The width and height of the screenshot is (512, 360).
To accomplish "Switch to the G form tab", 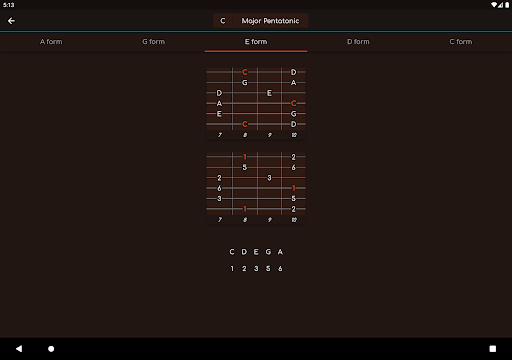I will pos(153,42).
